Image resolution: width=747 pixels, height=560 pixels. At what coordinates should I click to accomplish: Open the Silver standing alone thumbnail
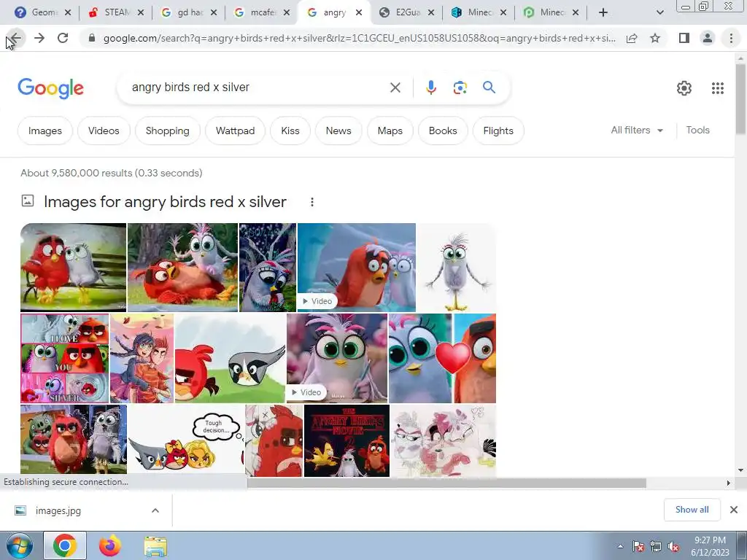click(x=457, y=267)
